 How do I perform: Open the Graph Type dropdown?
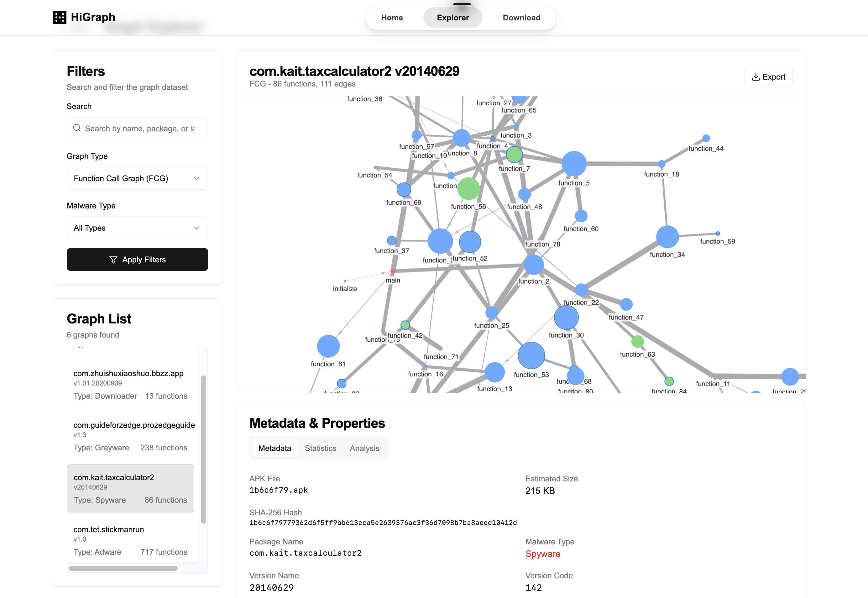point(137,178)
